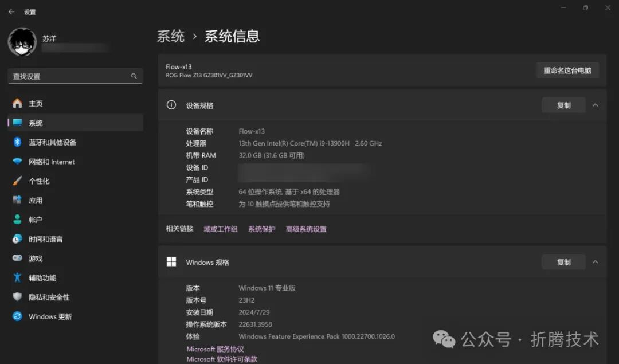Open 个性化 settings category
Screen dimensions: 619x364
[x=75, y=181]
